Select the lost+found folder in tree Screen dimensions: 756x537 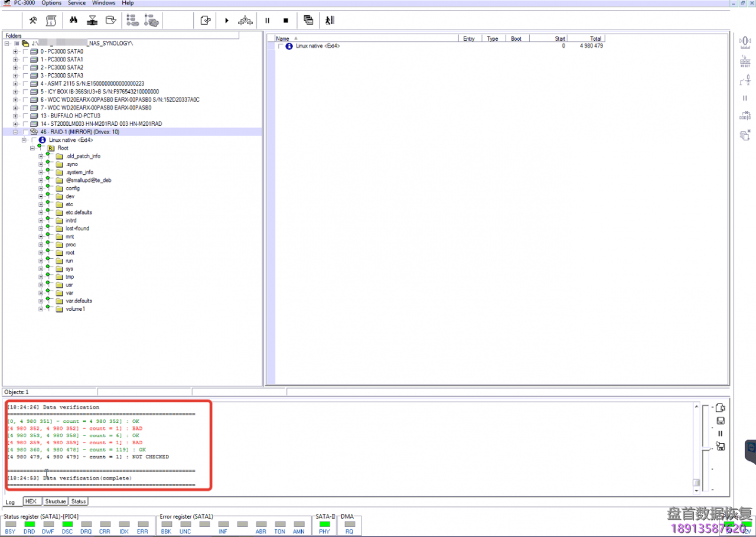[77, 229]
